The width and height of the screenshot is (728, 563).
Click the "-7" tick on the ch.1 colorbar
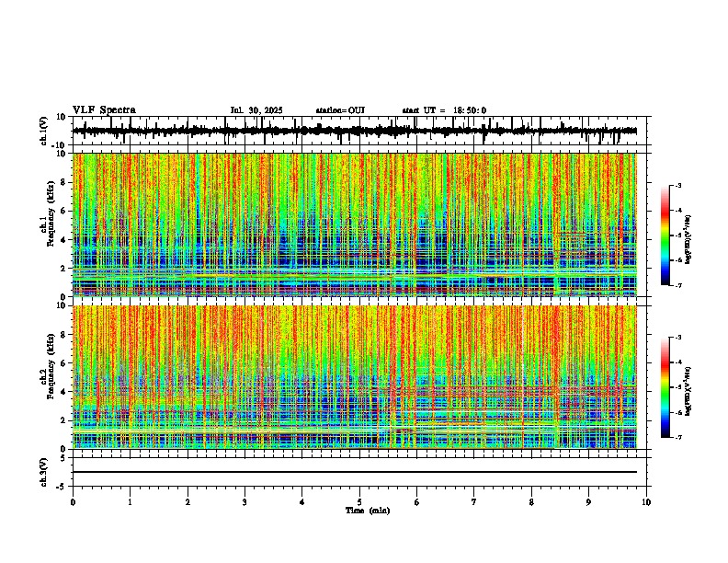[678, 285]
